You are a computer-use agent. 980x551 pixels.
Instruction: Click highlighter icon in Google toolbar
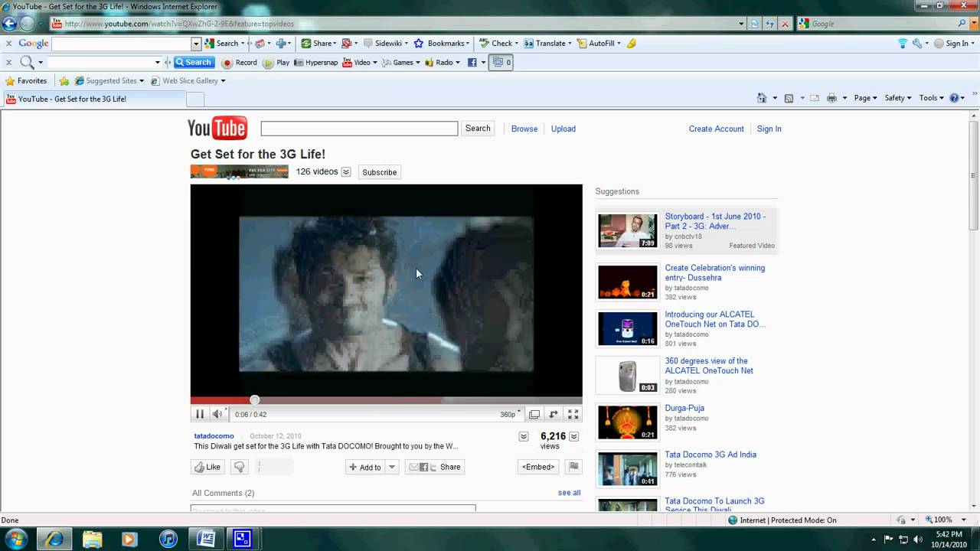[x=632, y=44]
